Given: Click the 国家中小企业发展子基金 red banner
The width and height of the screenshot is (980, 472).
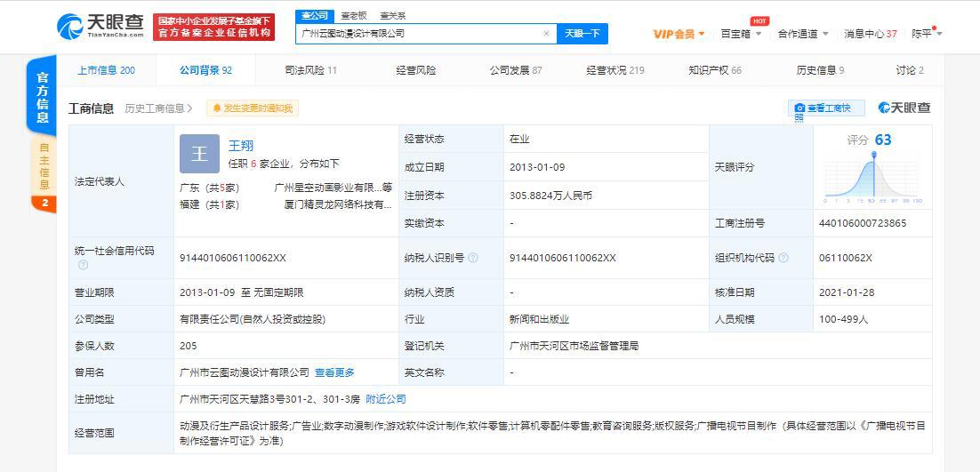Looking at the screenshot, I should (x=213, y=28).
